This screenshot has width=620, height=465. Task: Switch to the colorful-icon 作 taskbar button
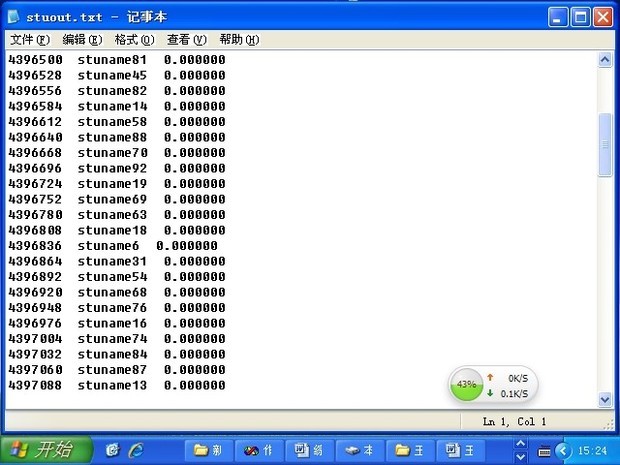(x=259, y=450)
